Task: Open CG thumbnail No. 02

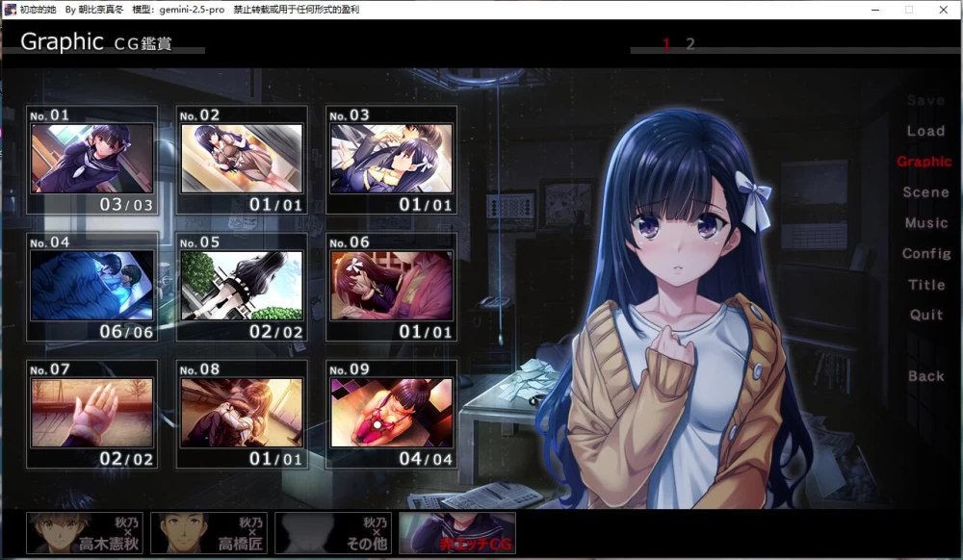Action: click(x=242, y=160)
